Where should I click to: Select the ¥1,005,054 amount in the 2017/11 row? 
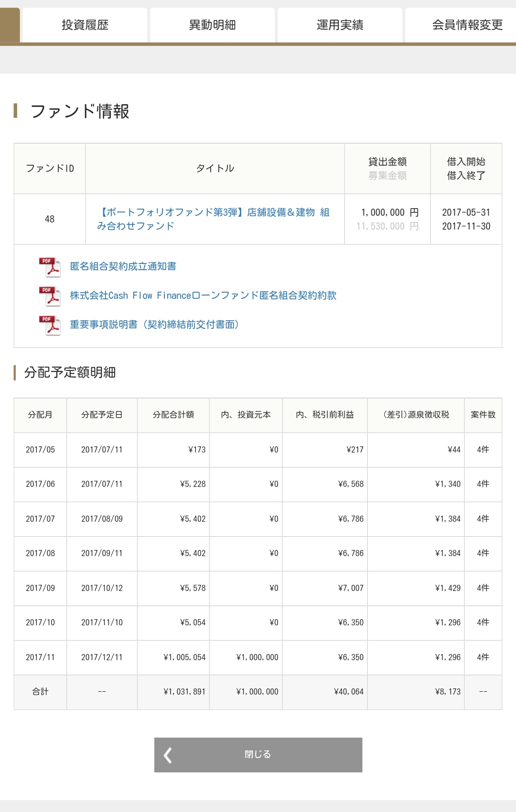click(x=184, y=657)
